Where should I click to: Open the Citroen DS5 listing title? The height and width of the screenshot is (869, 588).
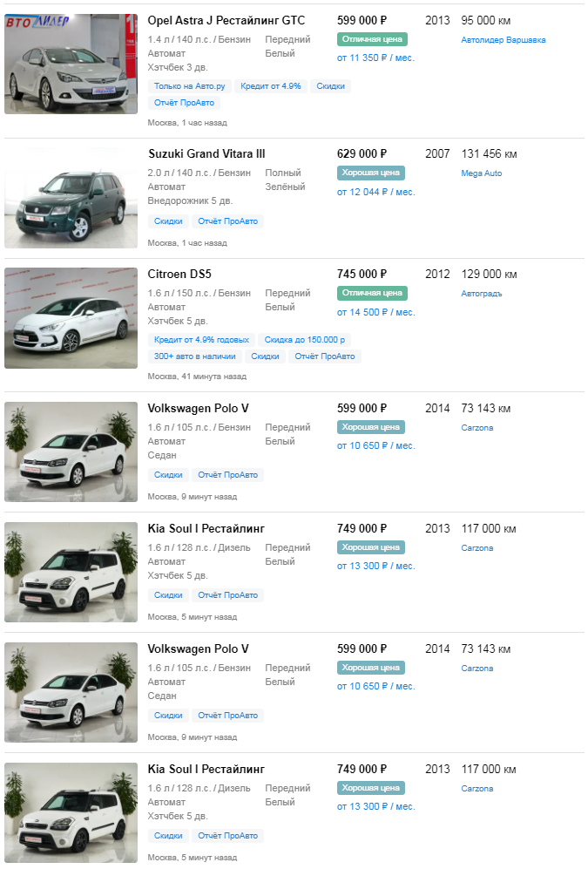[179, 275]
